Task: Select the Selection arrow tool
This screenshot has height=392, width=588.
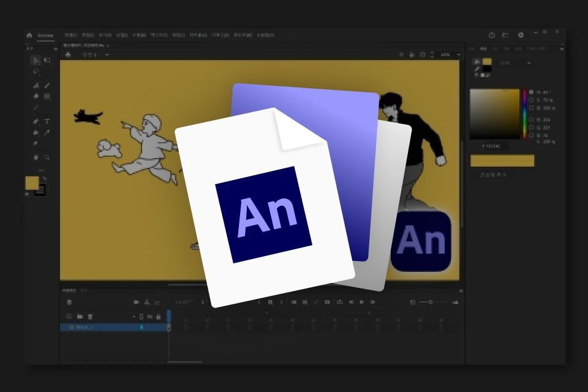Action: pos(36,61)
